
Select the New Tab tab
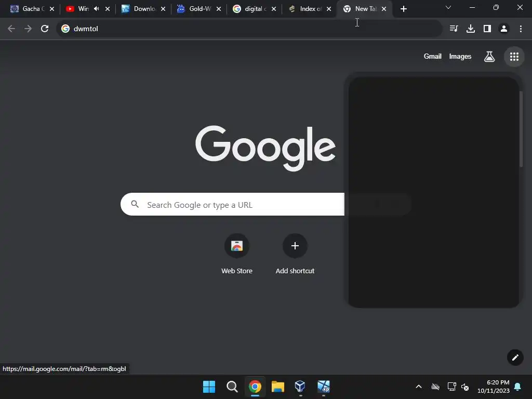(362, 9)
